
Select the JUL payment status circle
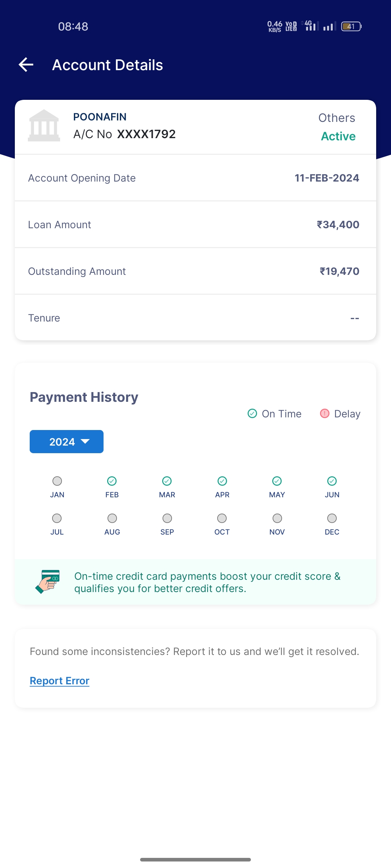pos(57,518)
